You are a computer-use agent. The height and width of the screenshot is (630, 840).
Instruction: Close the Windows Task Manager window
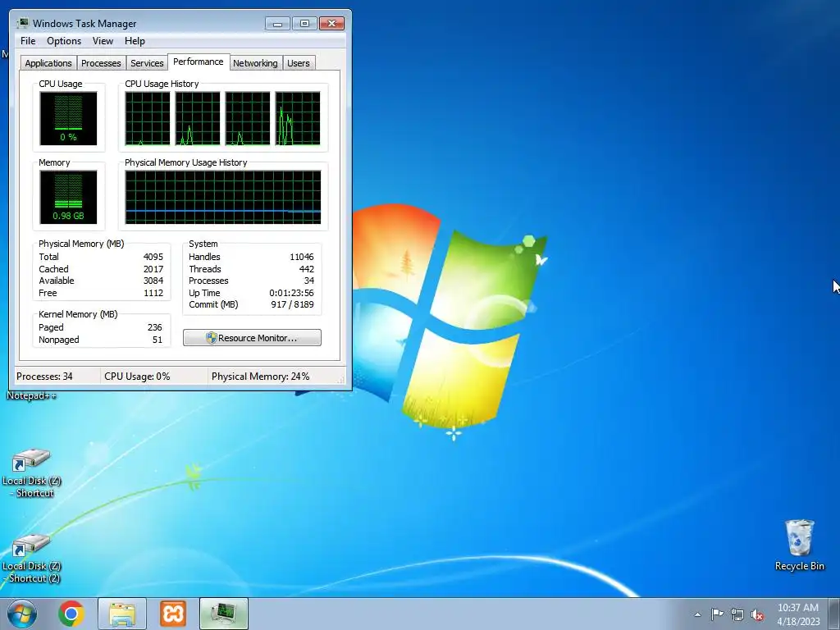pyautogui.click(x=331, y=24)
